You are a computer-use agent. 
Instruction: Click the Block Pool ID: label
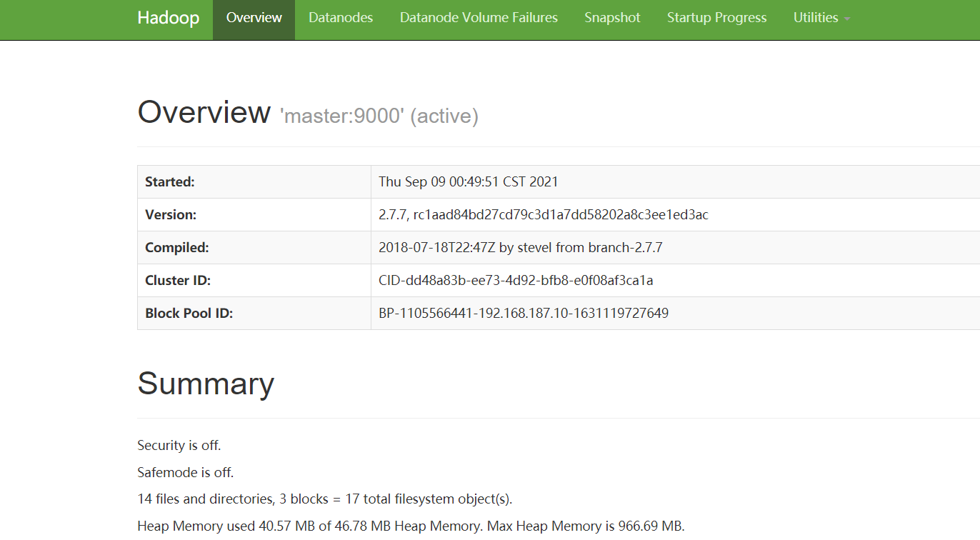pos(189,314)
